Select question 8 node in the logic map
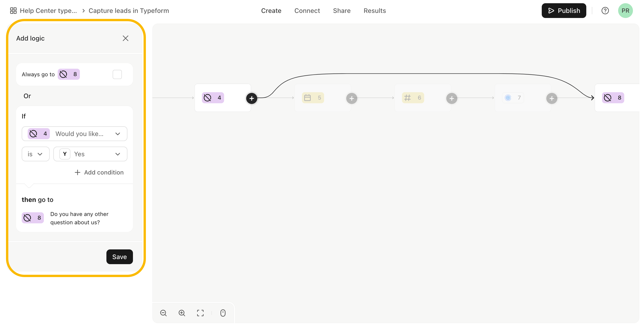Viewport: 644px width, 325px height. click(x=617, y=98)
